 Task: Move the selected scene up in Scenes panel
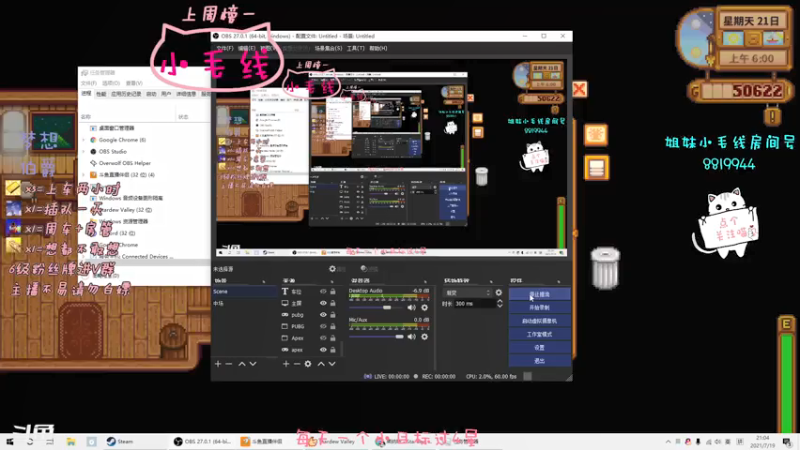click(242, 364)
